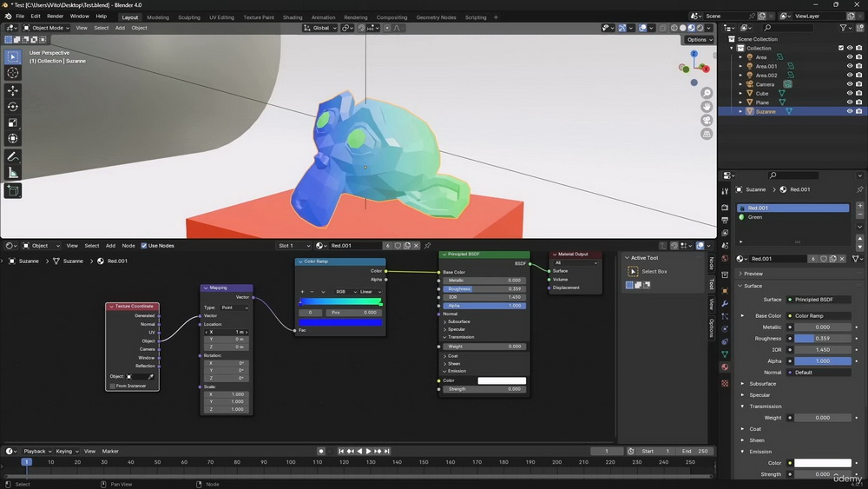This screenshot has height=489, width=868.
Task: Jump to end frame playback button
Action: 387,452
